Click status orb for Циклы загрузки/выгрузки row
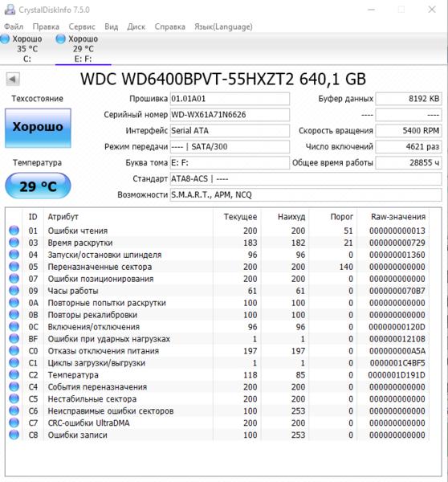448x482 pixels. [x=14, y=363]
